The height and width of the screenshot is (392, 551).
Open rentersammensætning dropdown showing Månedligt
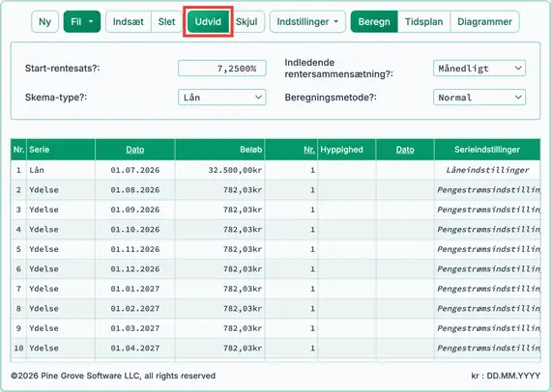pos(479,69)
